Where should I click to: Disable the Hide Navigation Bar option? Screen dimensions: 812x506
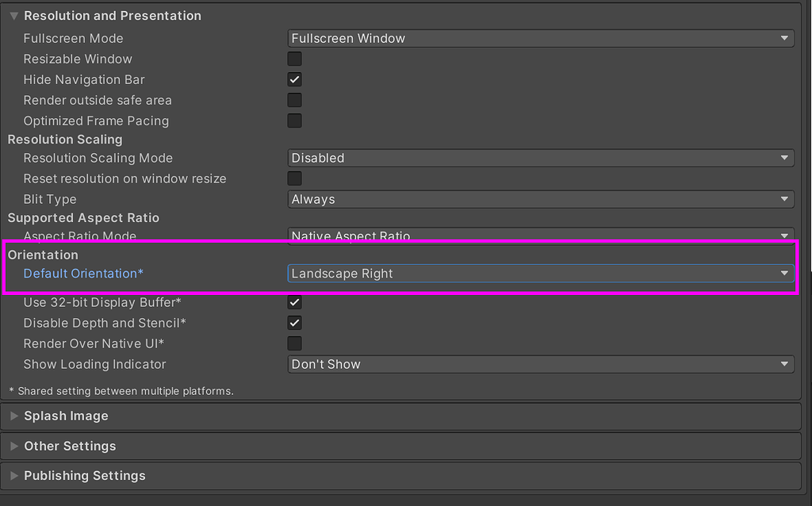click(x=294, y=79)
